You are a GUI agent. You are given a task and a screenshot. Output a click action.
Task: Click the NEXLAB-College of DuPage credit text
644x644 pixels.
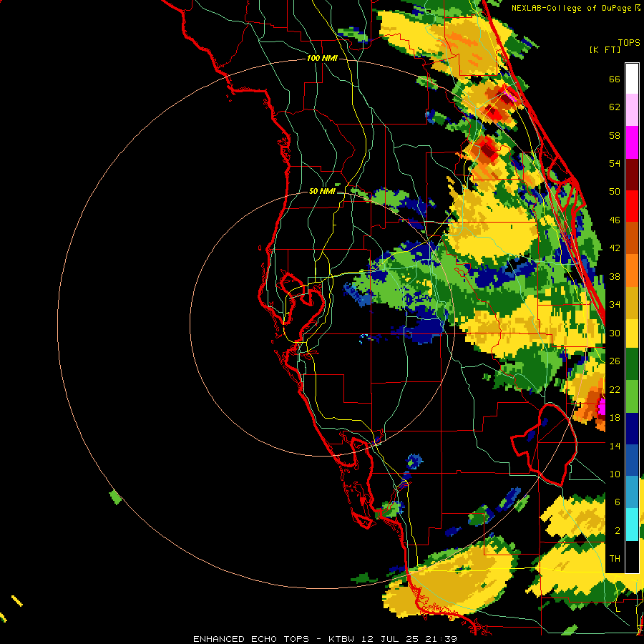point(575,8)
